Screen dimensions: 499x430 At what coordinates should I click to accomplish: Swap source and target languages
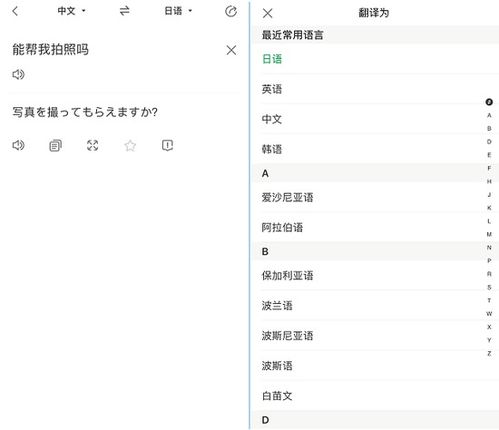[x=125, y=11]
